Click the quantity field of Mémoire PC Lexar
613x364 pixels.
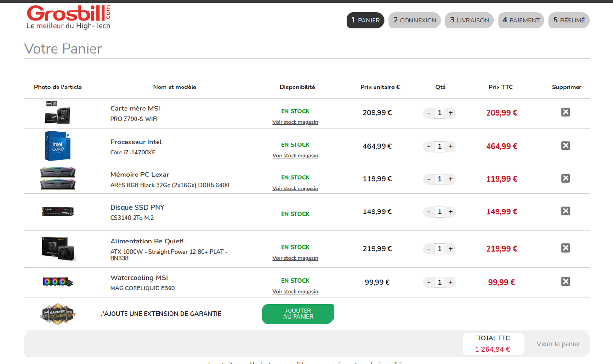click(440, 179)
